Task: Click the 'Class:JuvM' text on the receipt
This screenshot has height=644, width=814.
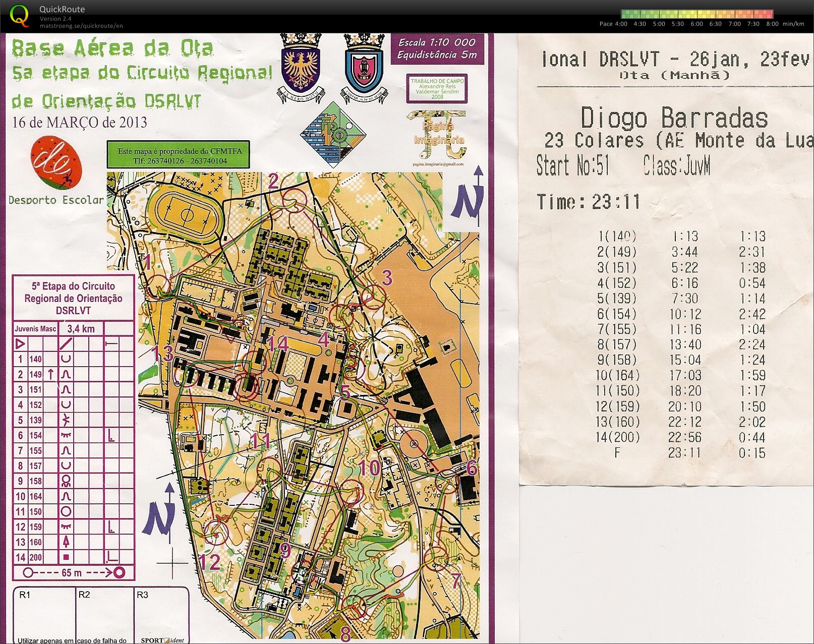Action: 677,165
